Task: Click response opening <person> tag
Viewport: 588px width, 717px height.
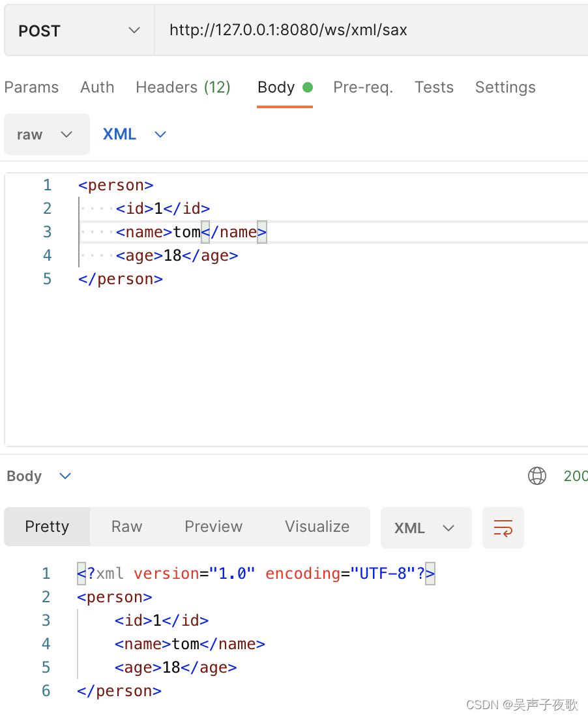Action: pos(114,597)
